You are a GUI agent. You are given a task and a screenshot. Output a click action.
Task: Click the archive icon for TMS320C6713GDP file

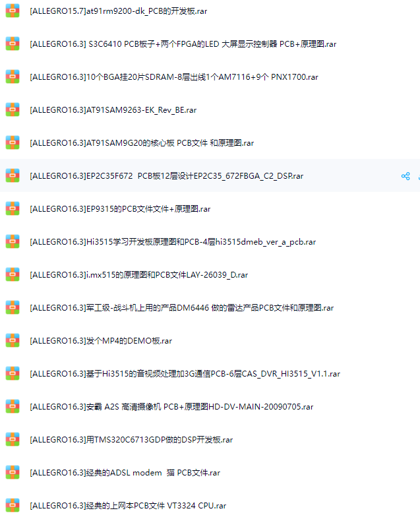point(13,439)
